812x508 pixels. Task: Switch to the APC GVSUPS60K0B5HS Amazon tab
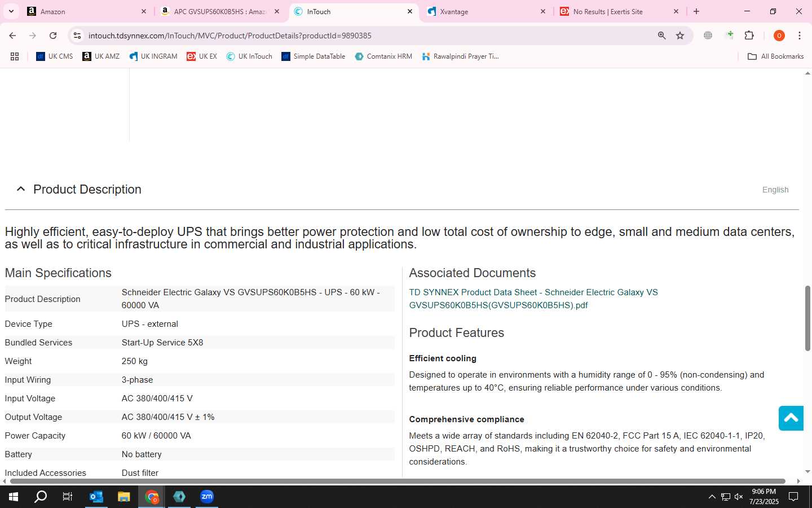point(220,11)
